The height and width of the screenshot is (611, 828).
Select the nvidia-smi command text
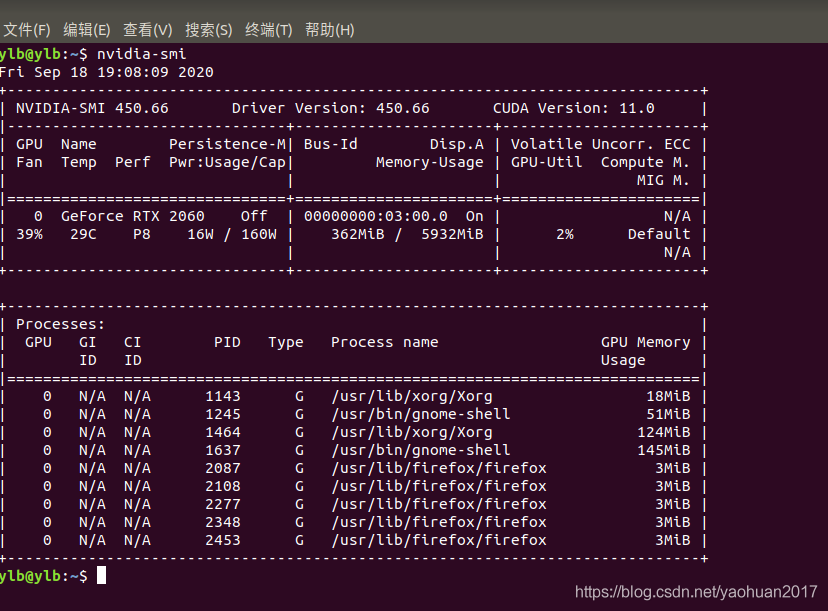click(143, 53)
